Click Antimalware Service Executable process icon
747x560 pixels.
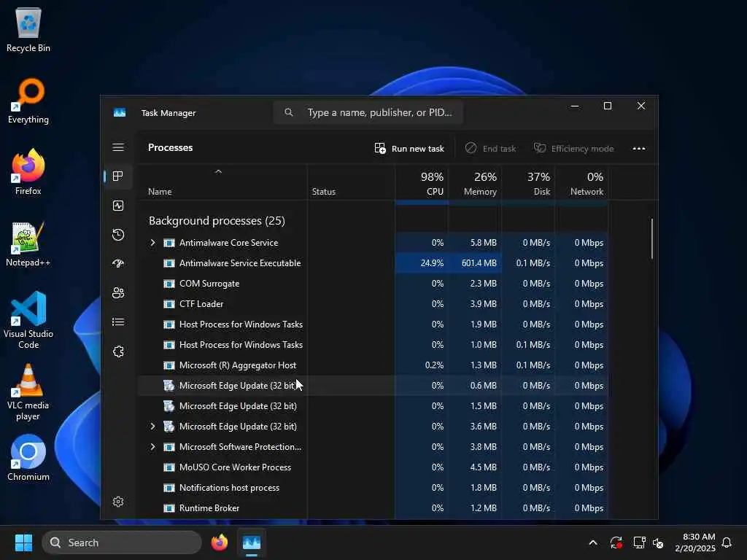tap(169, 262)
